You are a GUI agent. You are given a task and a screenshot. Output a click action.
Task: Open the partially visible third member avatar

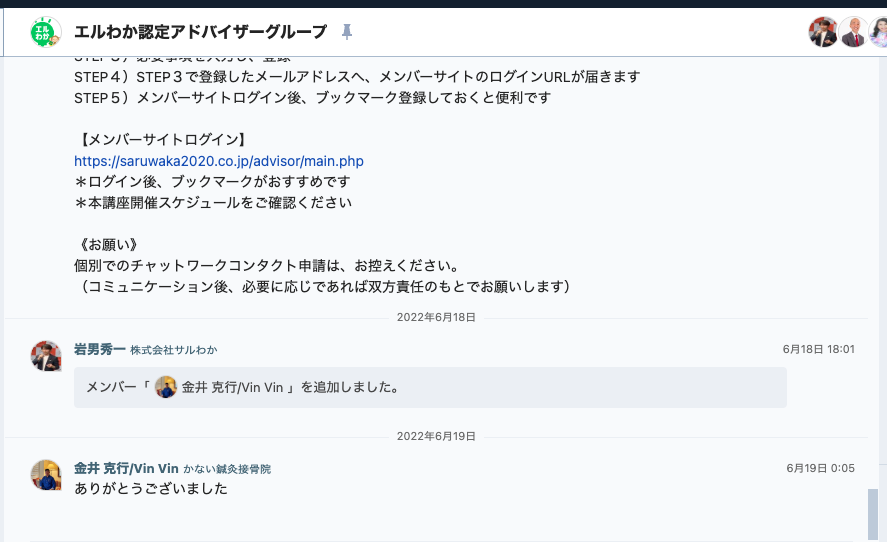[879, 32]
